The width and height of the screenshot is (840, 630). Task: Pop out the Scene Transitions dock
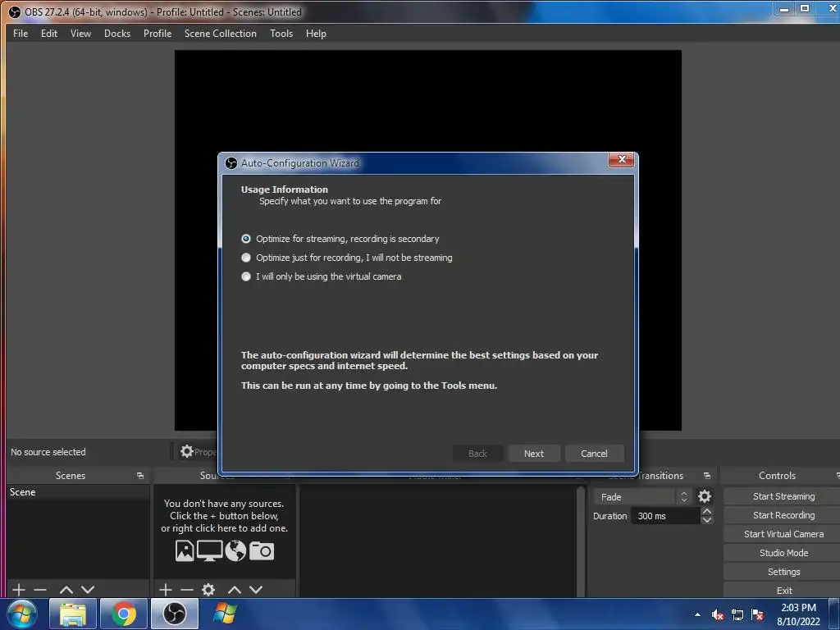pos(706,476)
